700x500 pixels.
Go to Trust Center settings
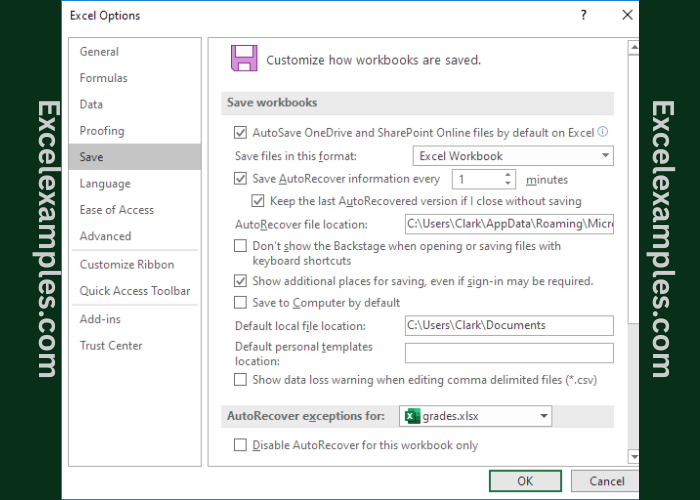pyautogui.click(x=111, y=346)
